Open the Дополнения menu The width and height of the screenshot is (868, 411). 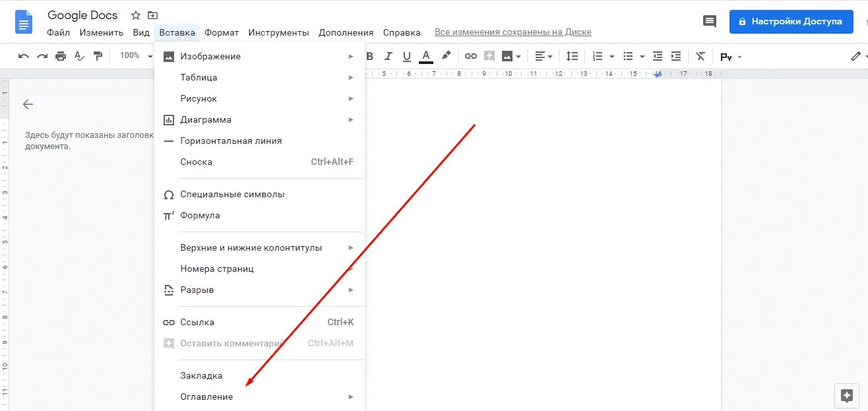pyautogui.click(x=346, y=32)
